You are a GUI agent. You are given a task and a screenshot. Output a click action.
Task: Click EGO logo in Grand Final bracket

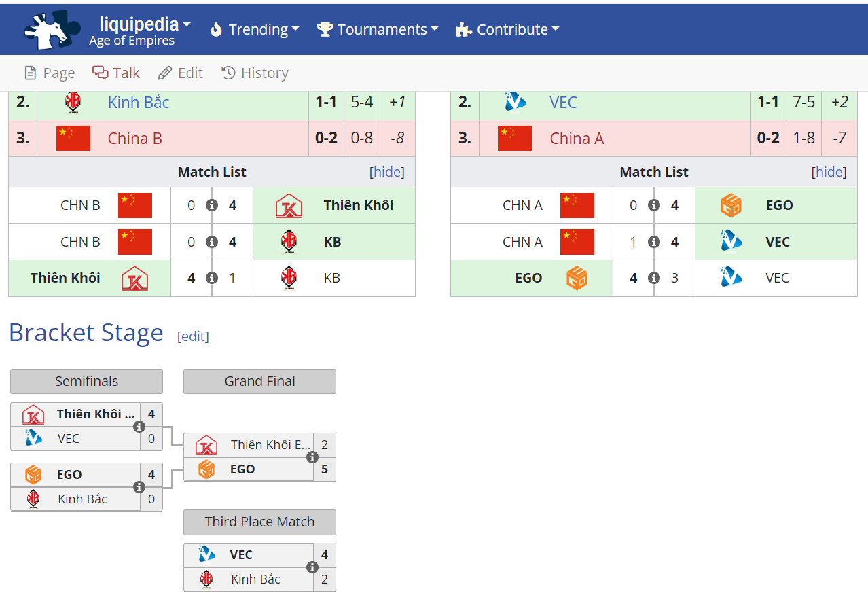[206, 469]
